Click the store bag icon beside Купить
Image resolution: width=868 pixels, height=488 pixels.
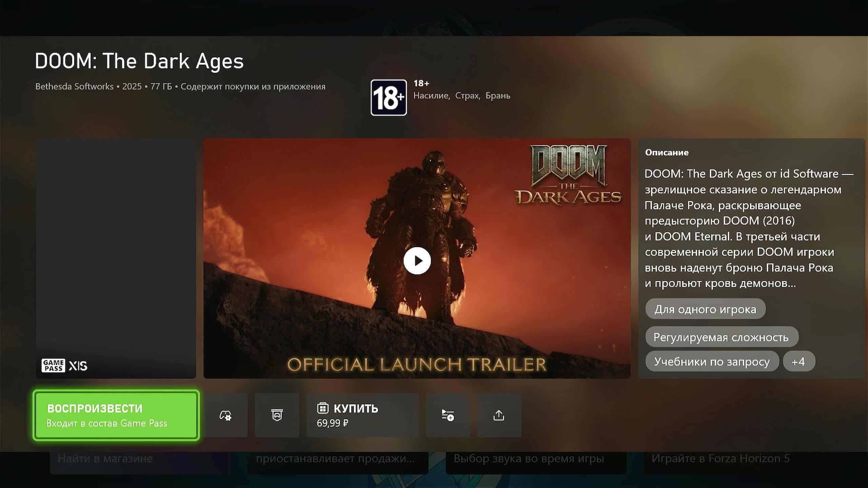click(x=322, y=408)
